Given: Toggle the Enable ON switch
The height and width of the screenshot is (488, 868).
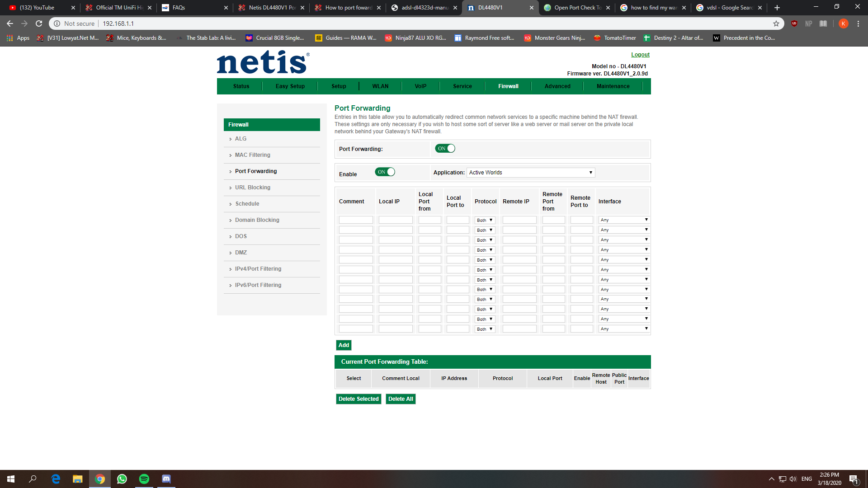Looking at the screenshot, I should pyautogui.click(x=385, y=172).
